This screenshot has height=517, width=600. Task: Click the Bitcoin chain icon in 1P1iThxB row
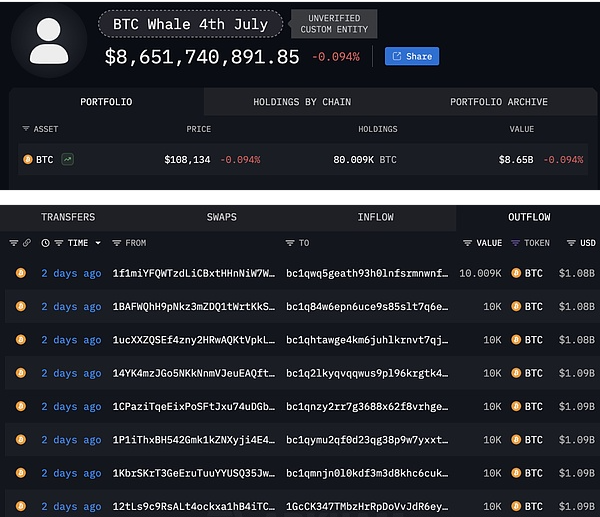pyautogui.click(x=21, y=439)
